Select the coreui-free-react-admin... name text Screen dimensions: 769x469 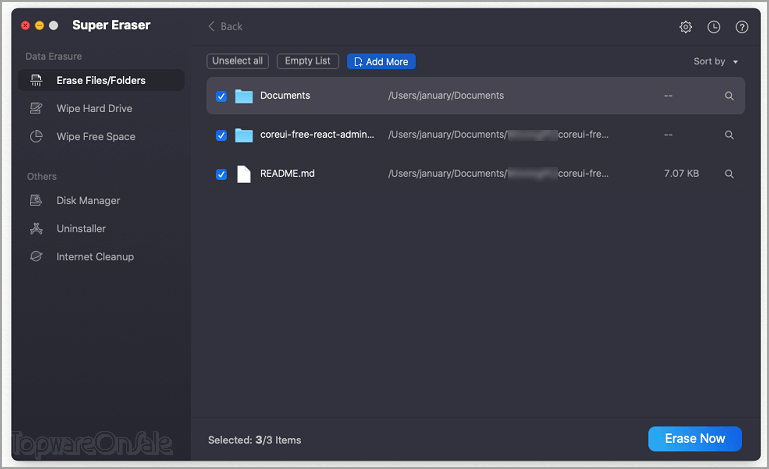317,134
